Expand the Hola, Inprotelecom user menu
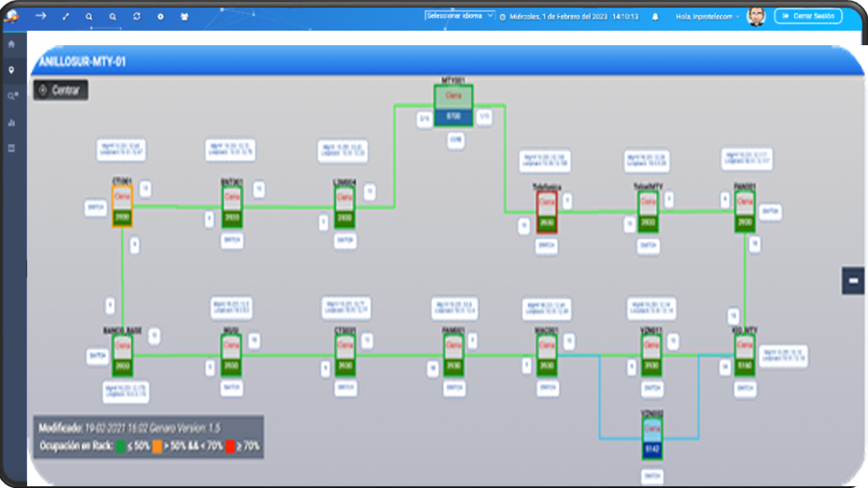 click(x=708, y=17)
